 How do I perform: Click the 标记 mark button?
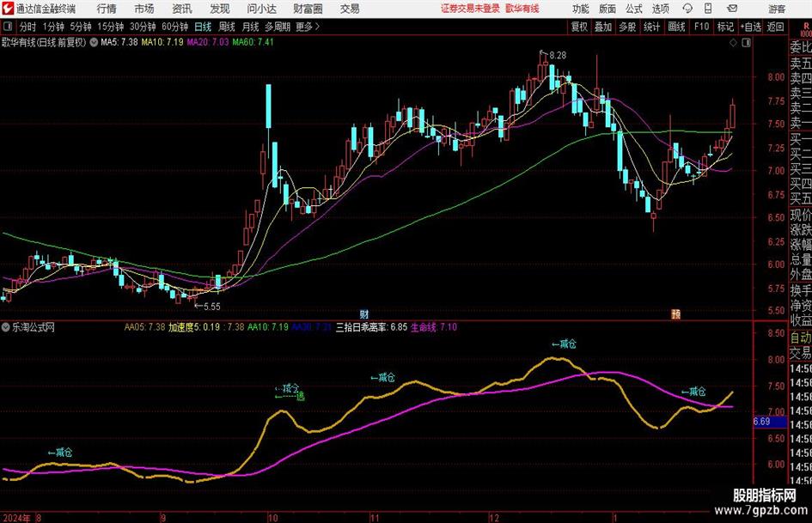tap(725, 27)
